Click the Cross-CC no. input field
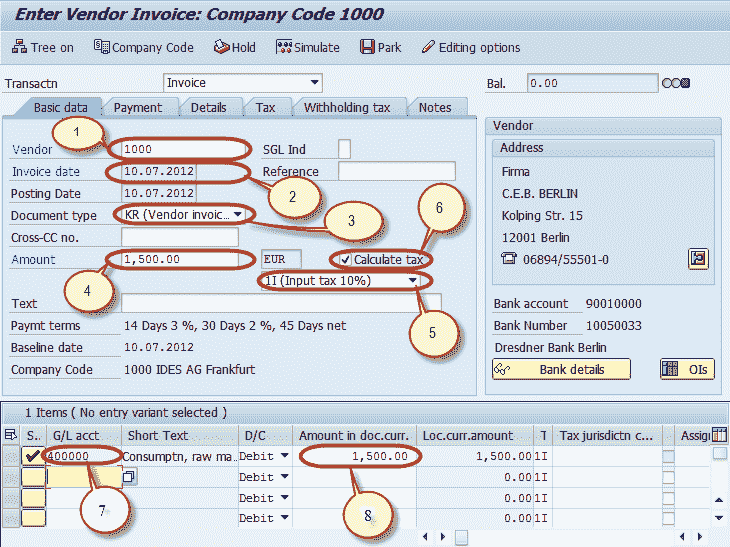Screen dimensions: 730x547 (180, 237)
